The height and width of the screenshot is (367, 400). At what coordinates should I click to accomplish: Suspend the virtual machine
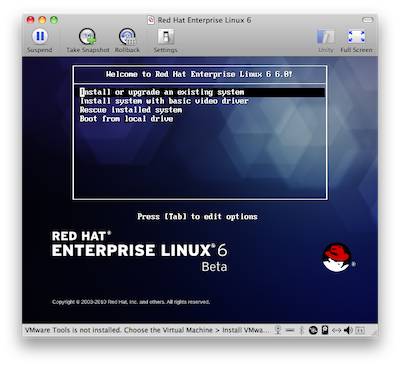click(x=40, y=40)
